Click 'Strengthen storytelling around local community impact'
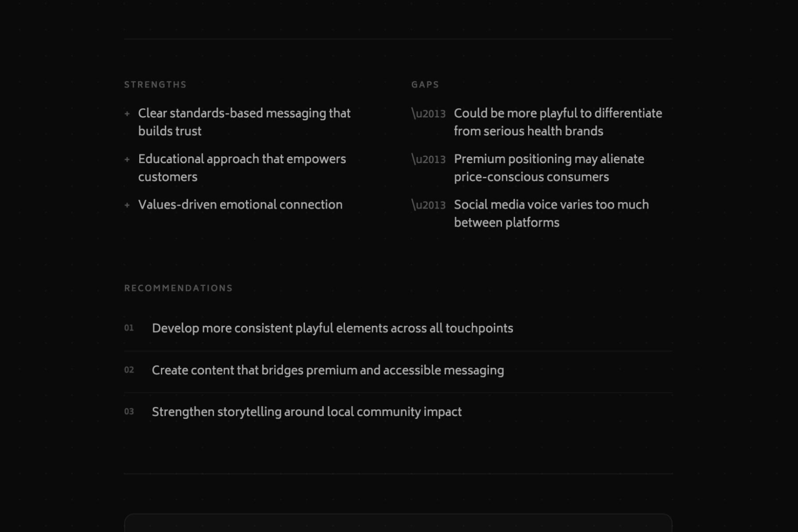The height and width of the screenshot is (532, 798). pyautogui.click(x=307, y=412)
